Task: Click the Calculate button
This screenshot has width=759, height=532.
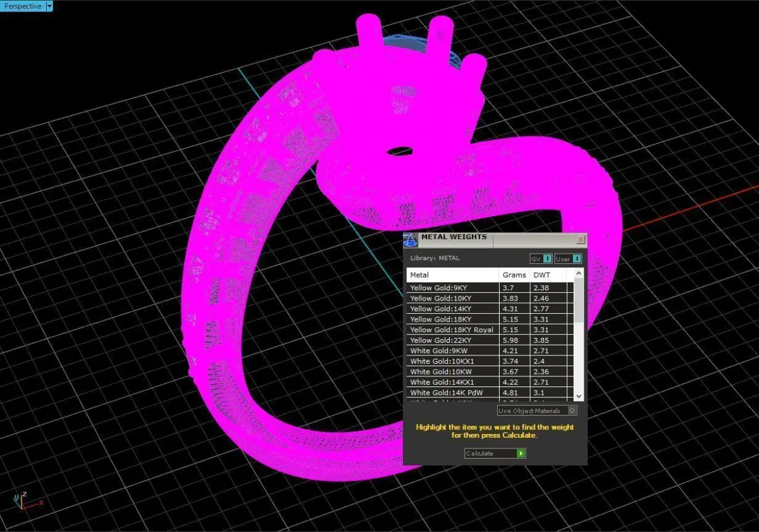Action: [495, 453]
